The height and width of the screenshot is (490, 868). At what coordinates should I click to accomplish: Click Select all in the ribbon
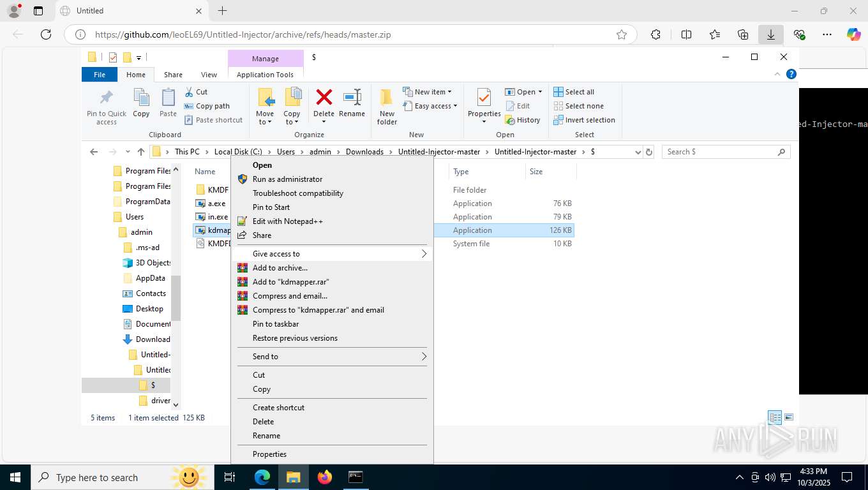point(574,92)
